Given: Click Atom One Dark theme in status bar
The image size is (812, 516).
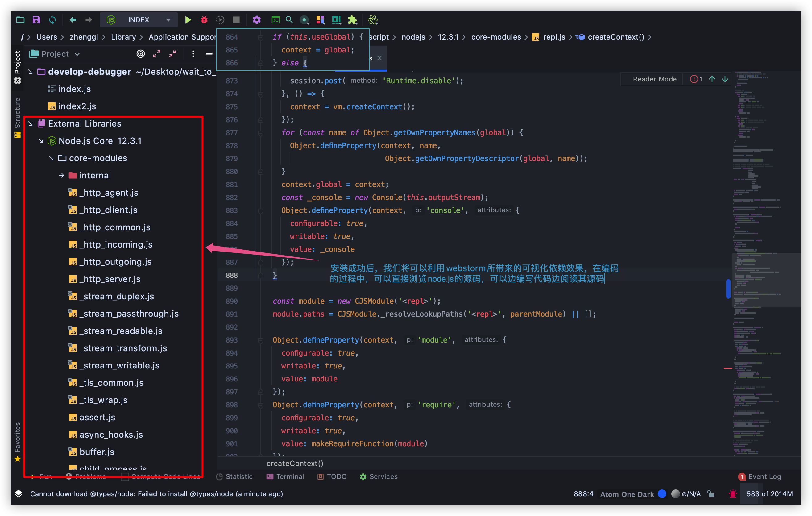Looking at the screenshot, I should tap(627, 494).
